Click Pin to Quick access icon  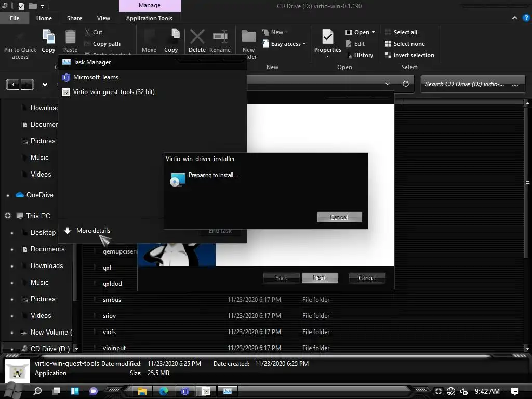(x=20, y=37)
